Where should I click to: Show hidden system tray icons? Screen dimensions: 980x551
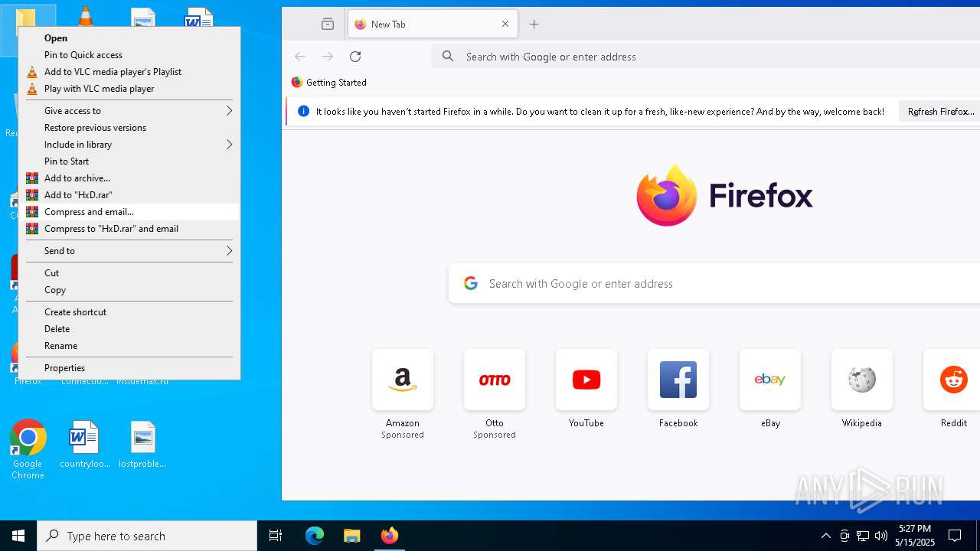pos(825,536)
